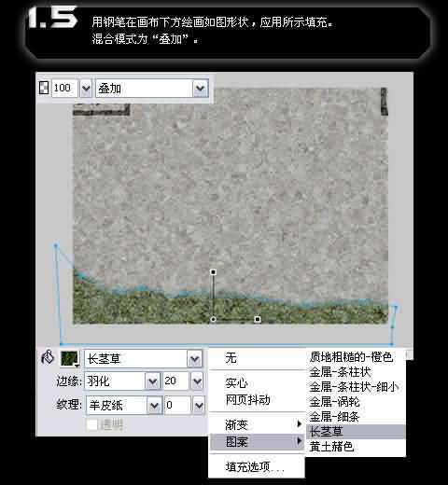The width and height of the screenshot is (448, 485).
Task: Open the 羊皮纸 texture dropdown
Action: pyautogui.click(x=154, y=405)
